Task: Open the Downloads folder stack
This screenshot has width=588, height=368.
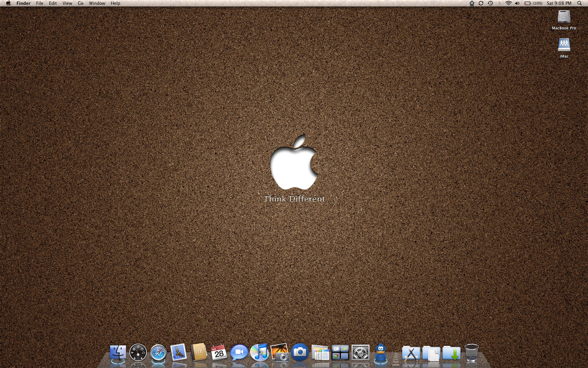Action: [451, 353]
